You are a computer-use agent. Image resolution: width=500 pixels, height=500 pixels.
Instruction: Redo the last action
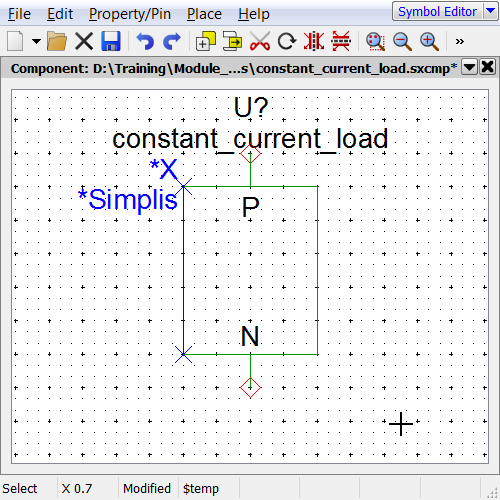click(172, 41)
